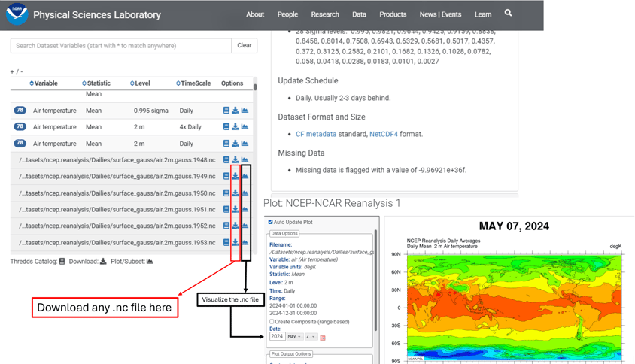Collapse the 78-file badge on 2 m Daily row
635x364 pixels.
(20, 143)
